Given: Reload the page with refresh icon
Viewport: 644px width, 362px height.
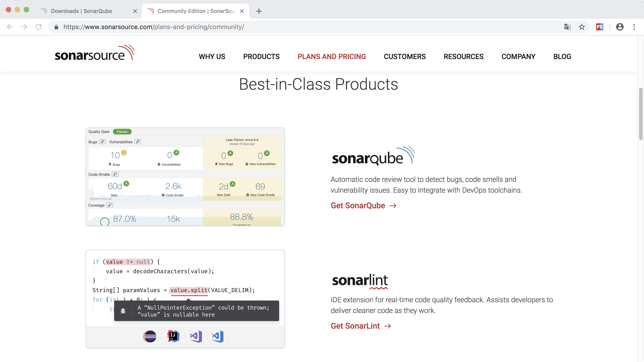Looking at the screenshot, I should coord(38,27).
